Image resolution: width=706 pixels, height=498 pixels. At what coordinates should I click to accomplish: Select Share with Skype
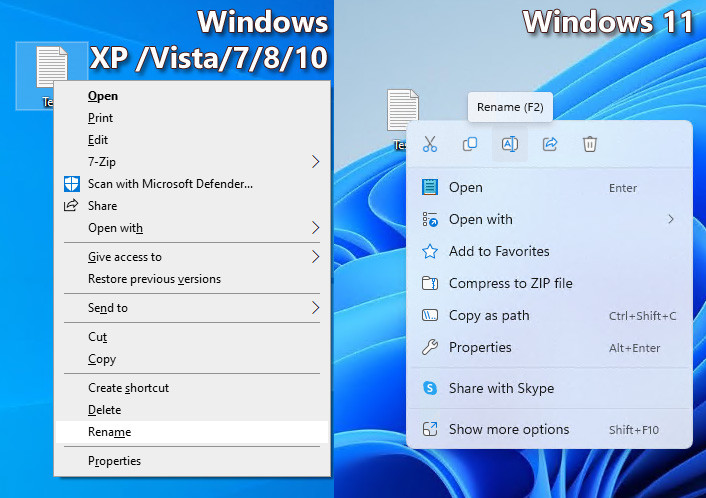point(549,388)
